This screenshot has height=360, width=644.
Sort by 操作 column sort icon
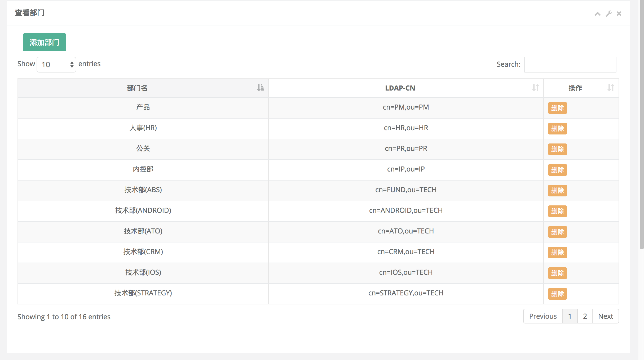pos(611,88)
